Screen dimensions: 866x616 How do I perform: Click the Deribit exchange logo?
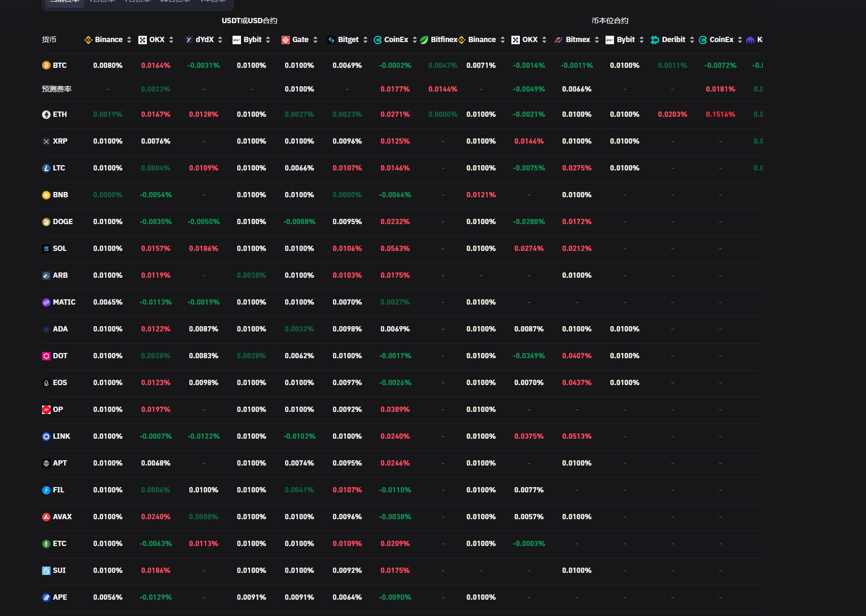655,39
